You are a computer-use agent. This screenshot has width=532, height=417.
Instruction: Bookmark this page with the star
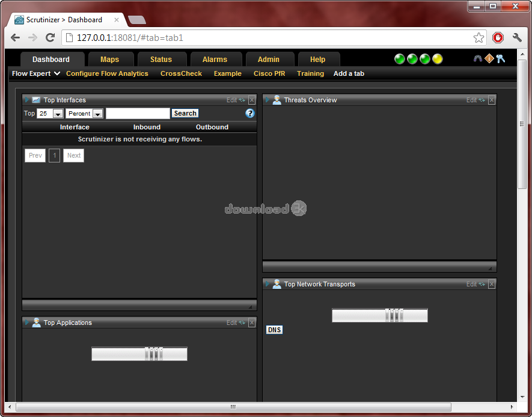[478, 38]
